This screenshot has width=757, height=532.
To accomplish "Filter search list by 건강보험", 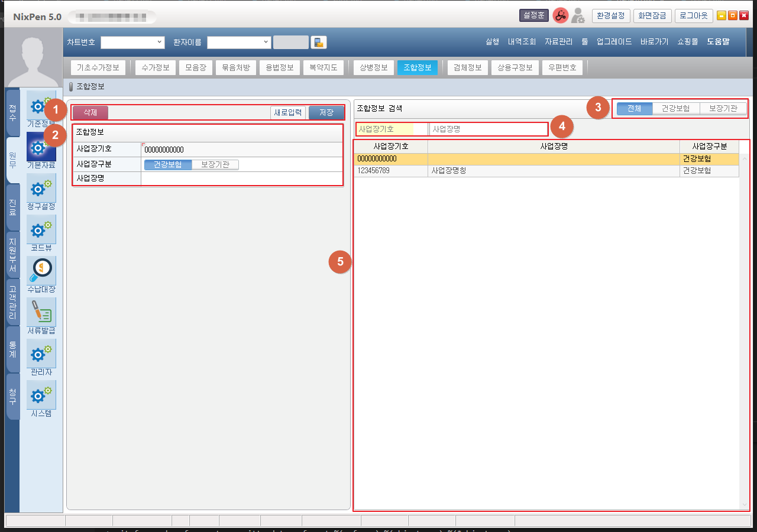I will coord(675,109).
